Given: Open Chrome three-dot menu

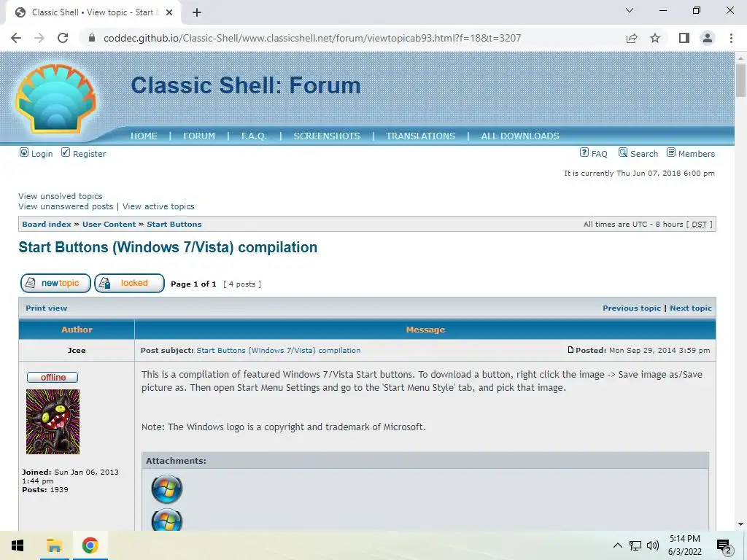Looking at the screenshot, I should click(731, 38).
